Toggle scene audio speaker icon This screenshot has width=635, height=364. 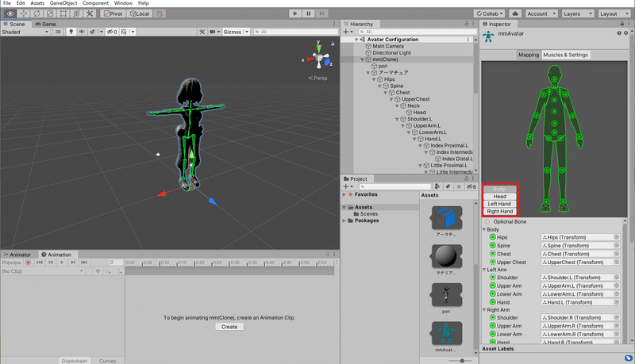click(x=82, y=32)
